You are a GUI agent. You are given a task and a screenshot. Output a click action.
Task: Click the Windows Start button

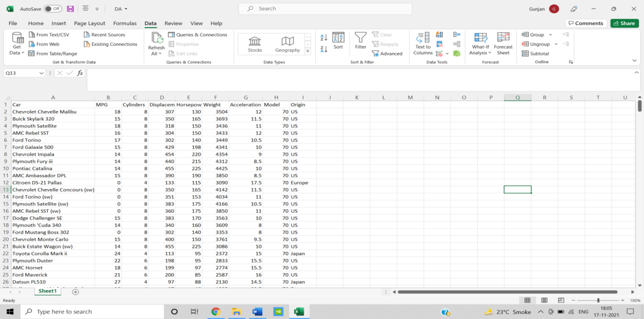pyautogui.click(x=10, y=312)
